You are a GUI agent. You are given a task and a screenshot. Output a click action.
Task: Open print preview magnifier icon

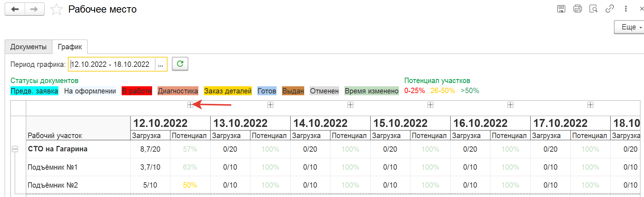593,9
